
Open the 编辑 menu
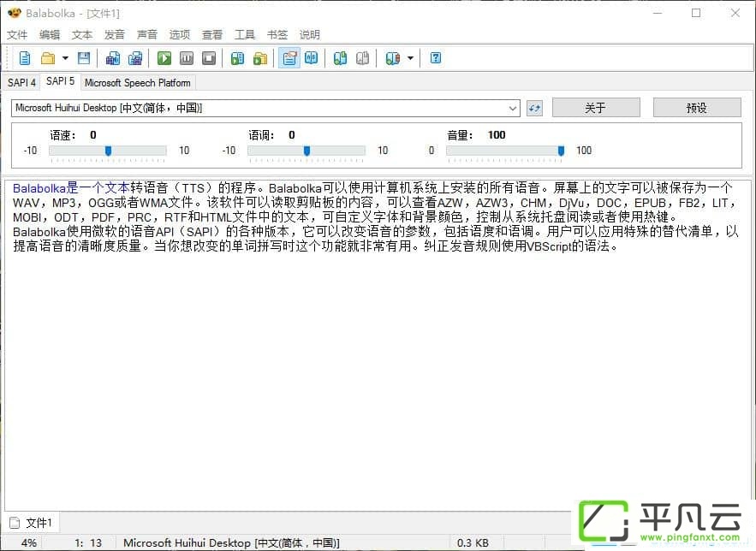pos(50,35)
